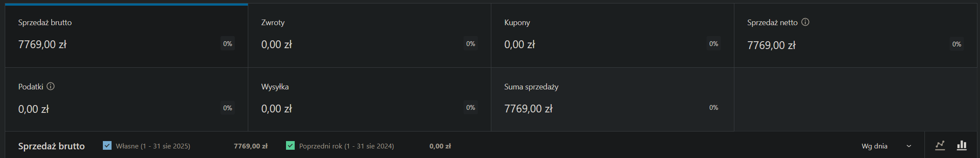
Task: Click the 0% badge in Zwroty
Action: 470,43
